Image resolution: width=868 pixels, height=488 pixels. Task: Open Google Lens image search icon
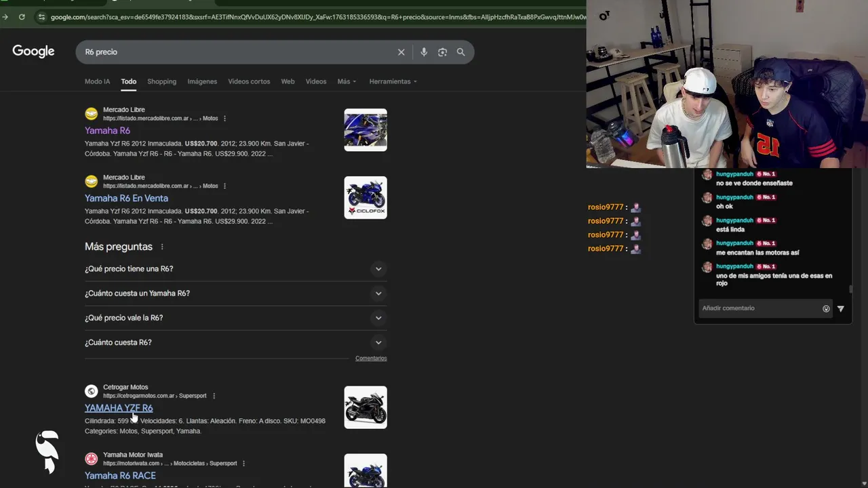[x=442, y=52]
